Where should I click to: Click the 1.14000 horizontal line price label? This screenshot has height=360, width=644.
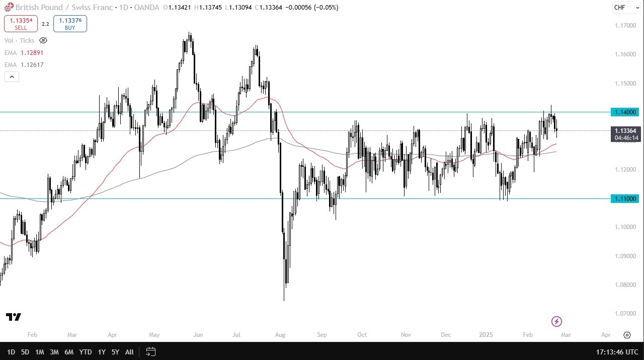coord(624,112)
